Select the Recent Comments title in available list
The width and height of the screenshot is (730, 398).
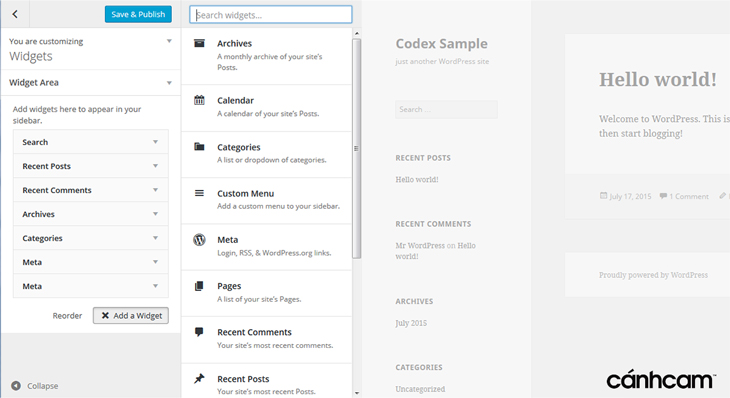point(254,332)
